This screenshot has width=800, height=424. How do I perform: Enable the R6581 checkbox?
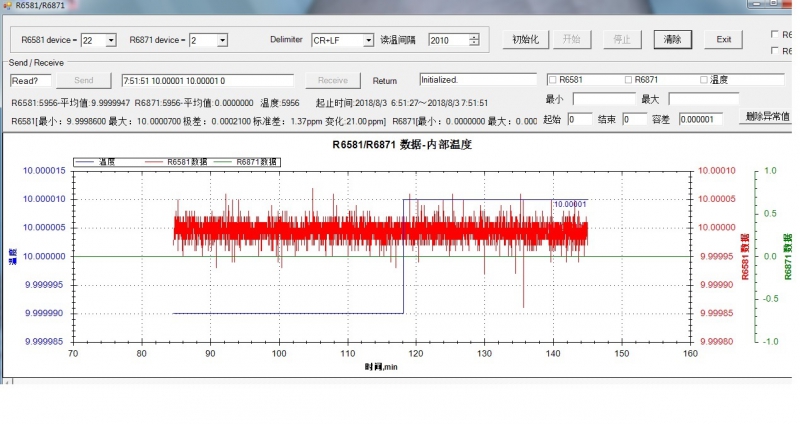[553, 79]
